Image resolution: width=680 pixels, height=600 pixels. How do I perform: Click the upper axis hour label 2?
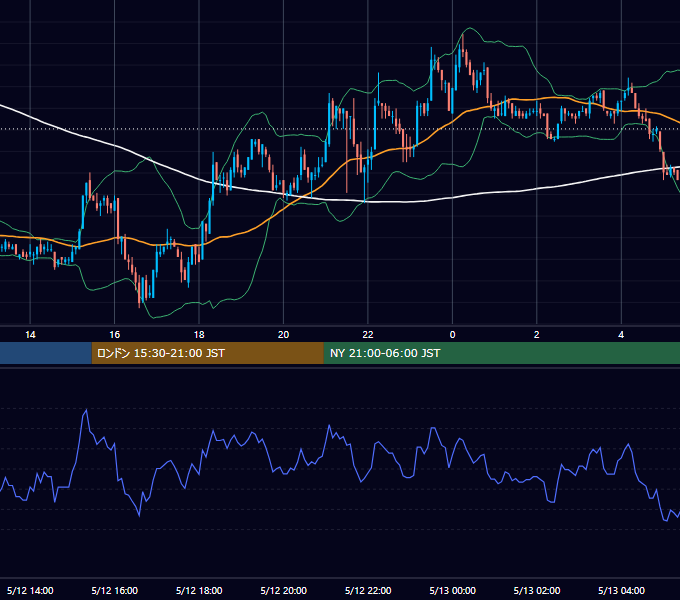537,335
